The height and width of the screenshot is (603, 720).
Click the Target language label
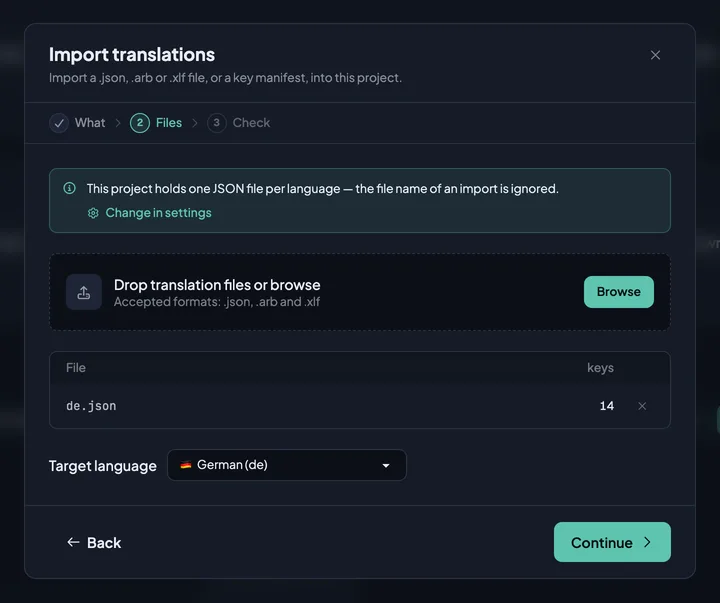pos(103,466)
